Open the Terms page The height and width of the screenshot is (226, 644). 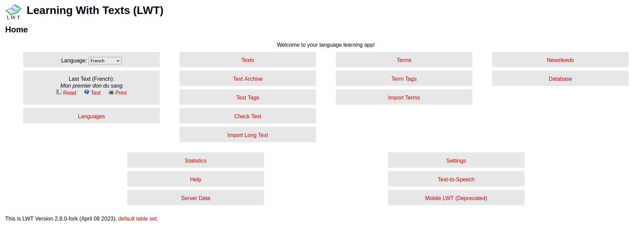tap(404, 60)
